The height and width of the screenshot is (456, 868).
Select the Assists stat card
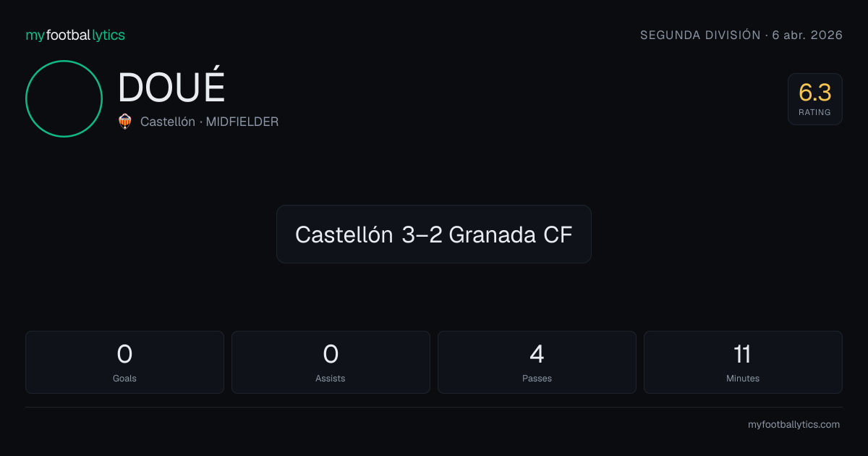click(331, 362)
